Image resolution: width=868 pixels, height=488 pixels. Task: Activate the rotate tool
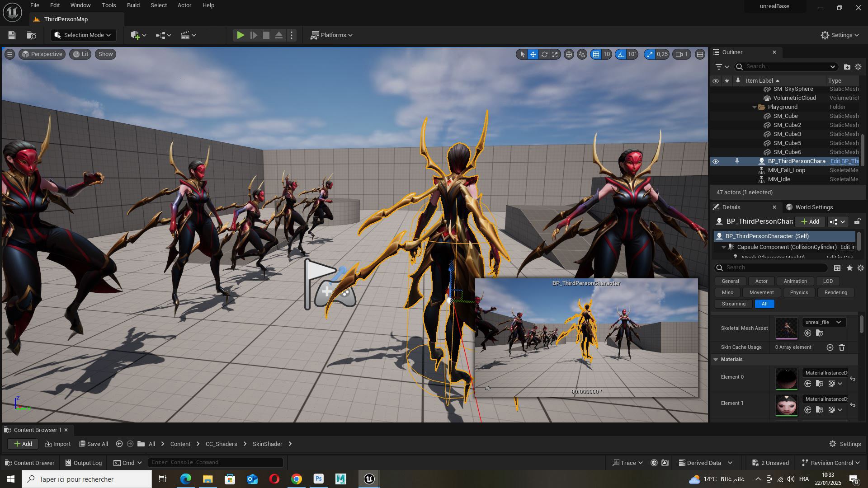544,54
